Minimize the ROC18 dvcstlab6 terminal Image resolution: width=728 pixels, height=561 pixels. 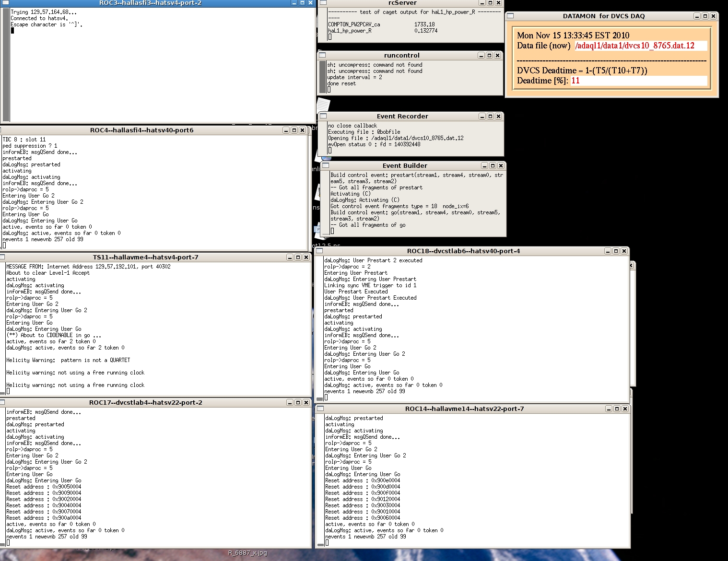[x=608, y=251]
